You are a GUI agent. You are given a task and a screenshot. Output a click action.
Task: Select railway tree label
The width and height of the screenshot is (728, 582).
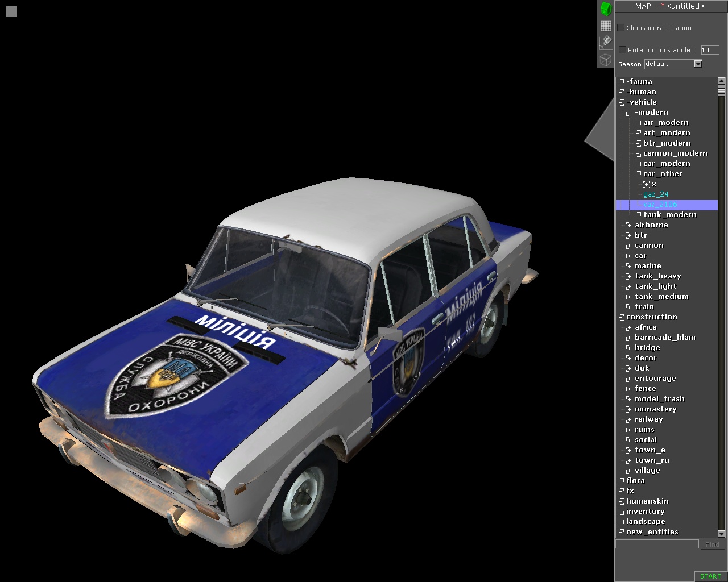pyautogui.click(x=649, y=419)
